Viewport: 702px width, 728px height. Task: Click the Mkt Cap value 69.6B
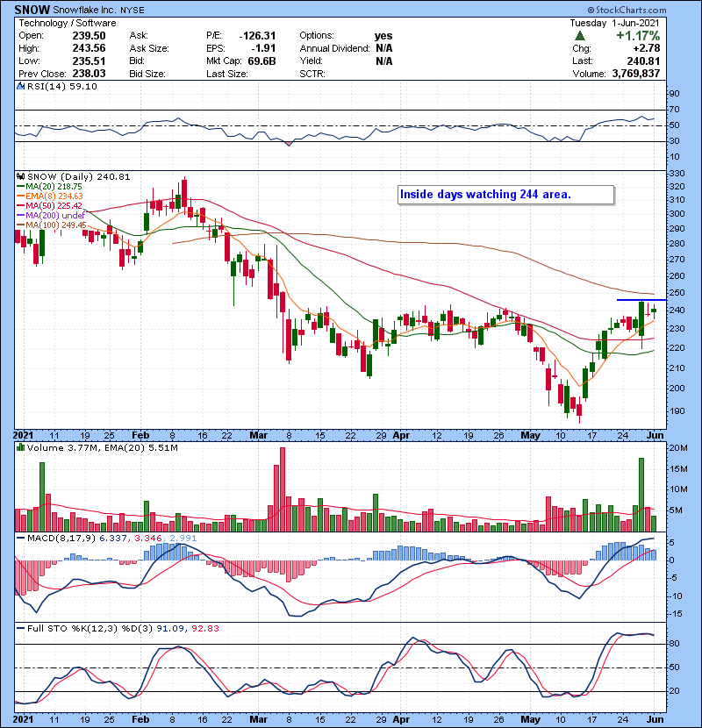point(261,61)
